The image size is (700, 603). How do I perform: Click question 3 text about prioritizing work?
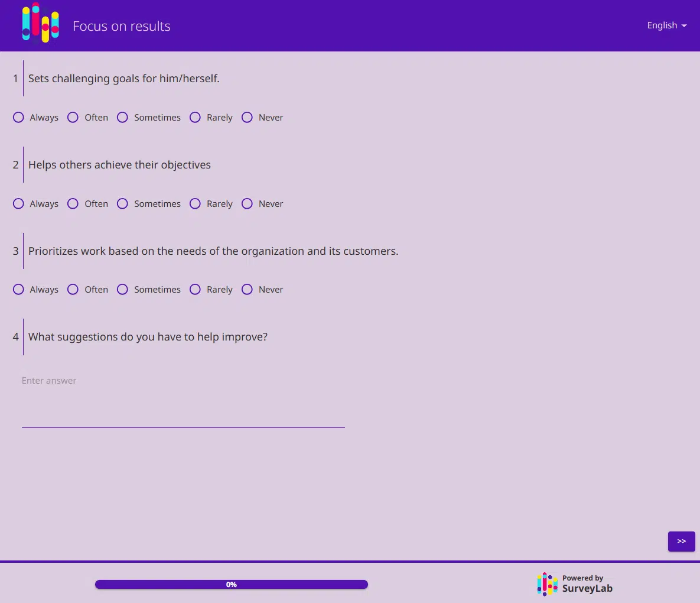(x=213, y=251)
